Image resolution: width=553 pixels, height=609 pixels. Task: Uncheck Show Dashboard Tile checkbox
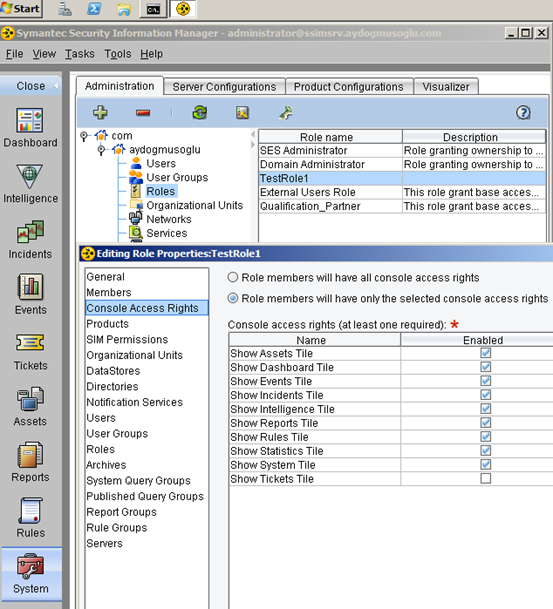pos(485,367)
